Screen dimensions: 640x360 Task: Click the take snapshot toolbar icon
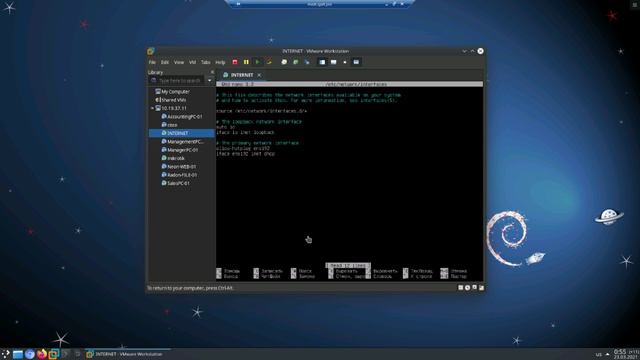click(284, 62)
